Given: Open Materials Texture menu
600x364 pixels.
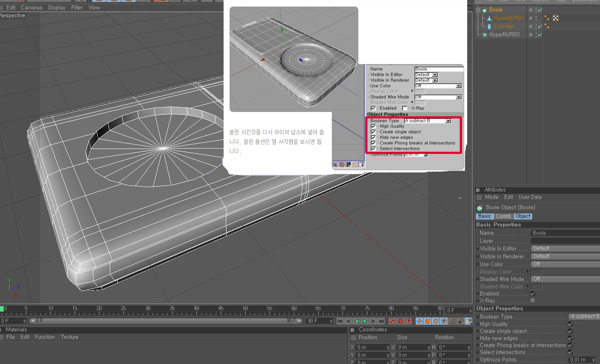Looking at the screenshot, I should click(x=70, y=337).
